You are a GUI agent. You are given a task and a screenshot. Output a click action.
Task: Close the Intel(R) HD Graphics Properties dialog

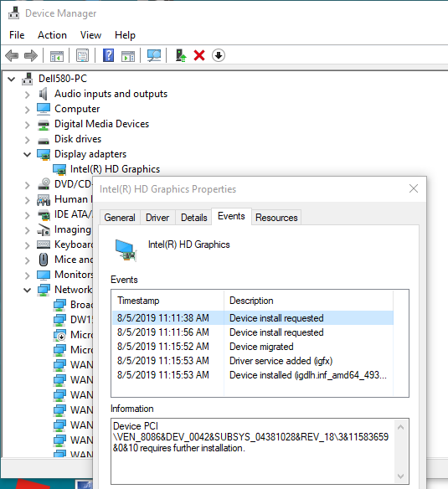(x=414, y=188)
